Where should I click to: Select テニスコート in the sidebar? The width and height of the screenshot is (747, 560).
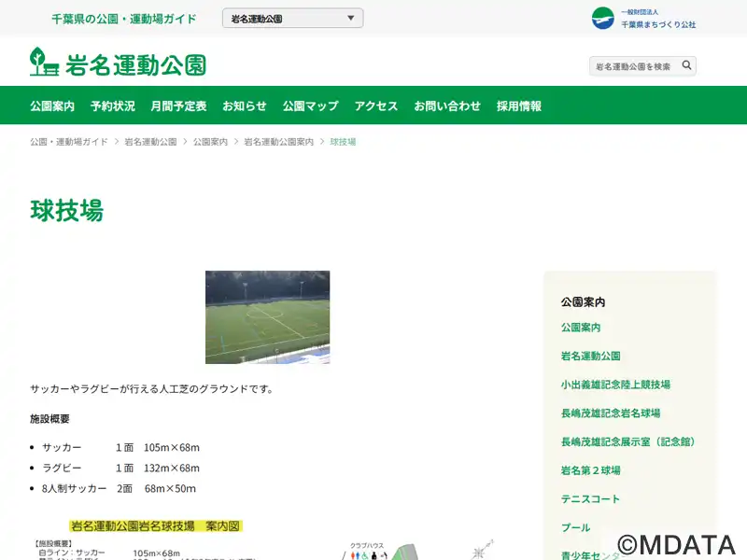coord(590,499)
